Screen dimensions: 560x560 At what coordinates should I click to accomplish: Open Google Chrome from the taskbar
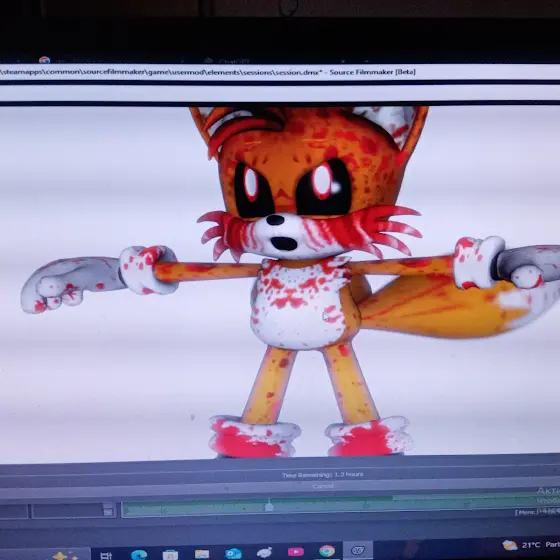pos(327,551)
